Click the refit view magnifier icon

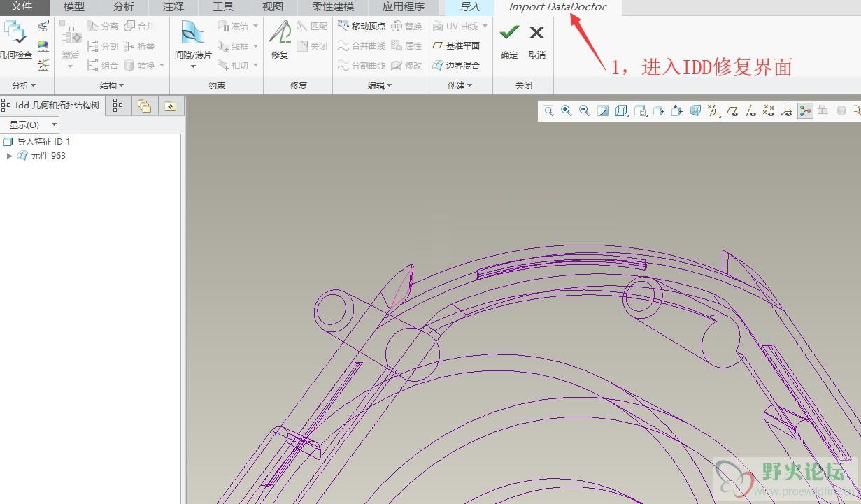point(548,110)
